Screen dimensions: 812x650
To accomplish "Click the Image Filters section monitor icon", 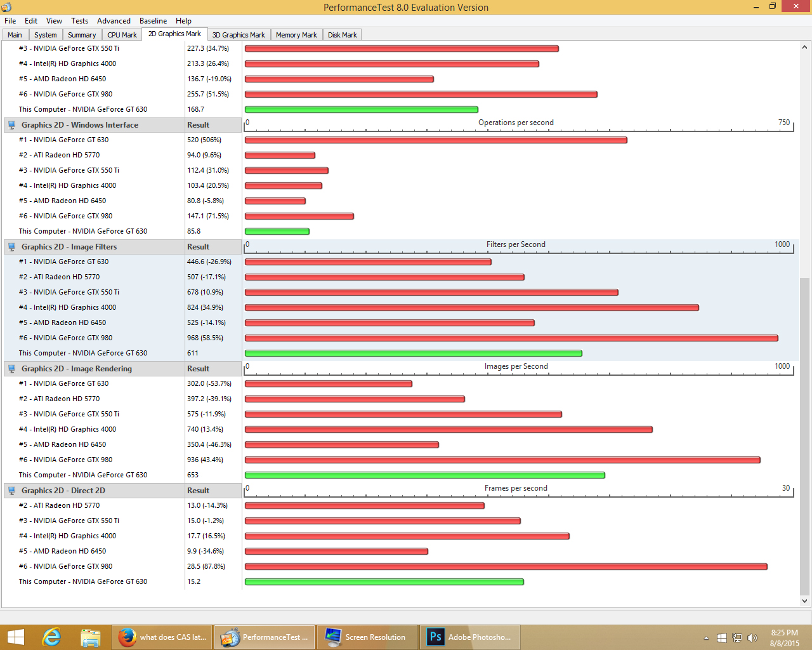I will tap(11, 247).
